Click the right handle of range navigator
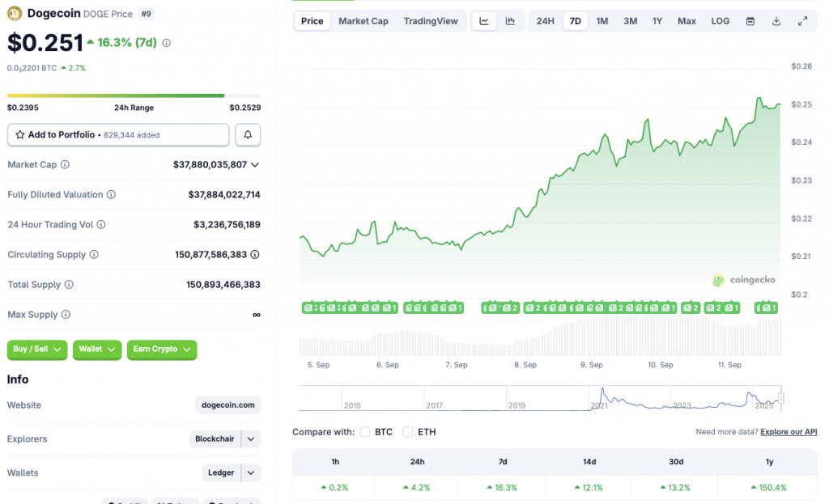The width and height of the screenshot is (829, 504). coord(781,398)
